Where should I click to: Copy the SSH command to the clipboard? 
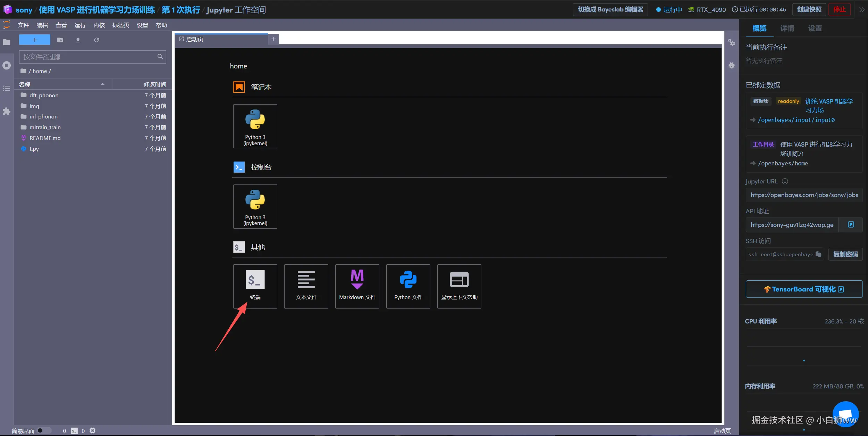(818, 254)
